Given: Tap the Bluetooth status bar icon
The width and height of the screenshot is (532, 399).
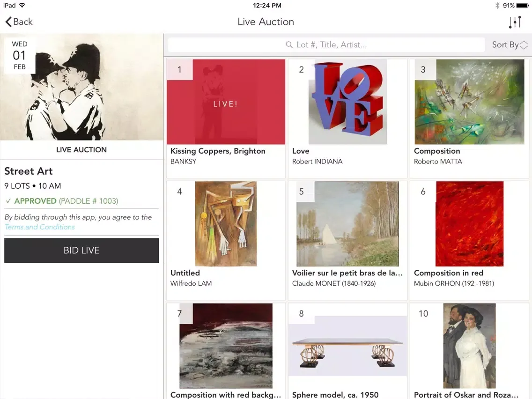Looking at the screenshot, I should click(x=497, y=6).
